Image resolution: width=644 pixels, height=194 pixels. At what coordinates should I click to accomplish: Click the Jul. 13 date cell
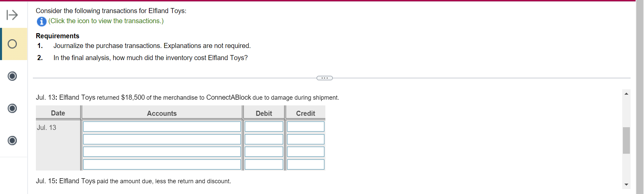point(47,127)
